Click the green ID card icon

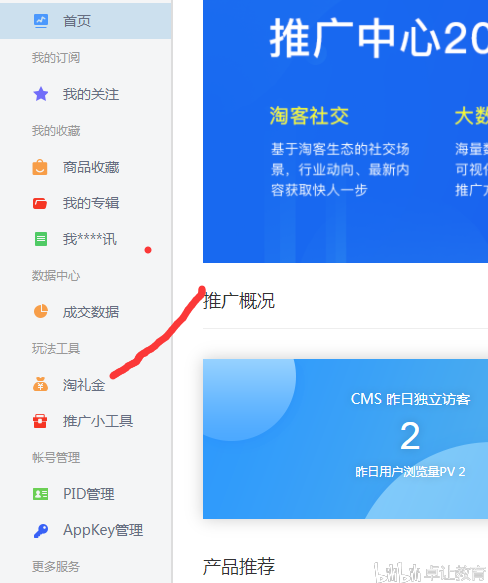[x=41, y=494]
